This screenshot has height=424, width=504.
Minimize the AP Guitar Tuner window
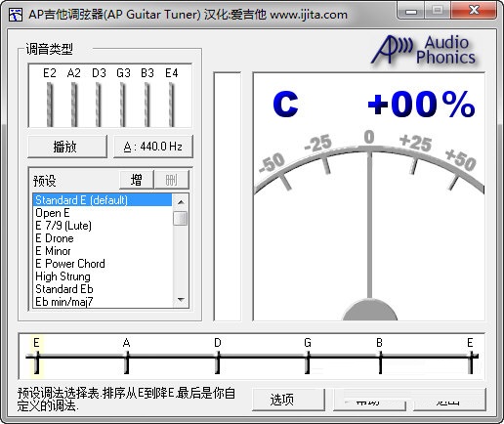pos(411,11)
